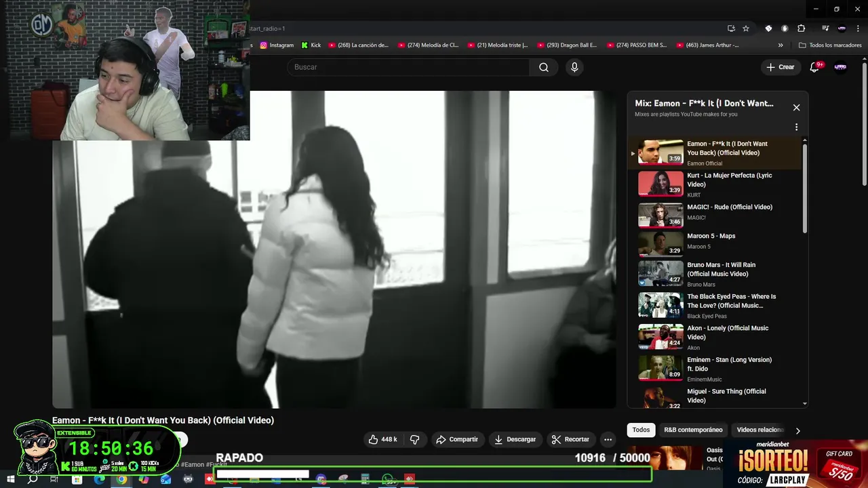Image resolution: width=868 pixels, height=488 pixels.
Task: Open the YouTube account avatar menu
Action: pyautogui.click(x=840, y=67)
